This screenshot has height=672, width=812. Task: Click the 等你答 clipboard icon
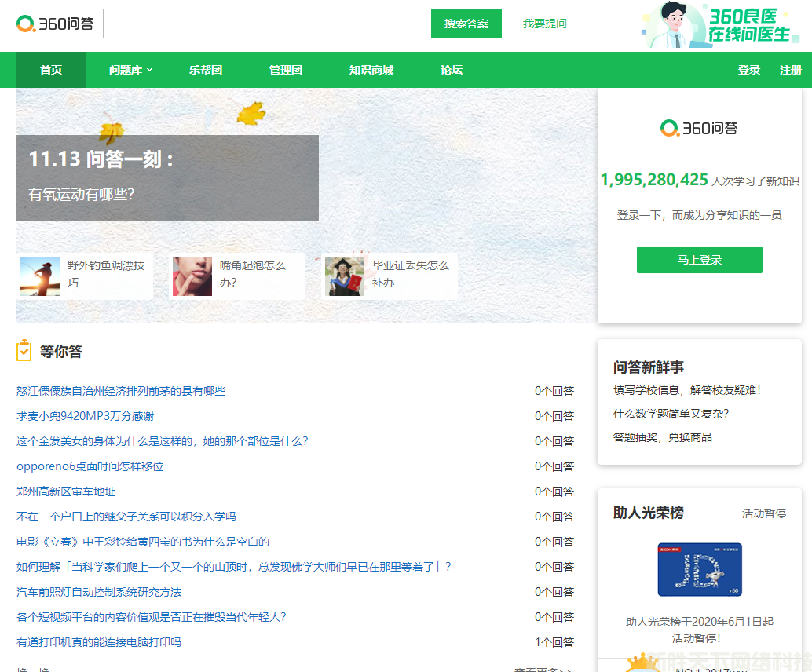point(24,351)
